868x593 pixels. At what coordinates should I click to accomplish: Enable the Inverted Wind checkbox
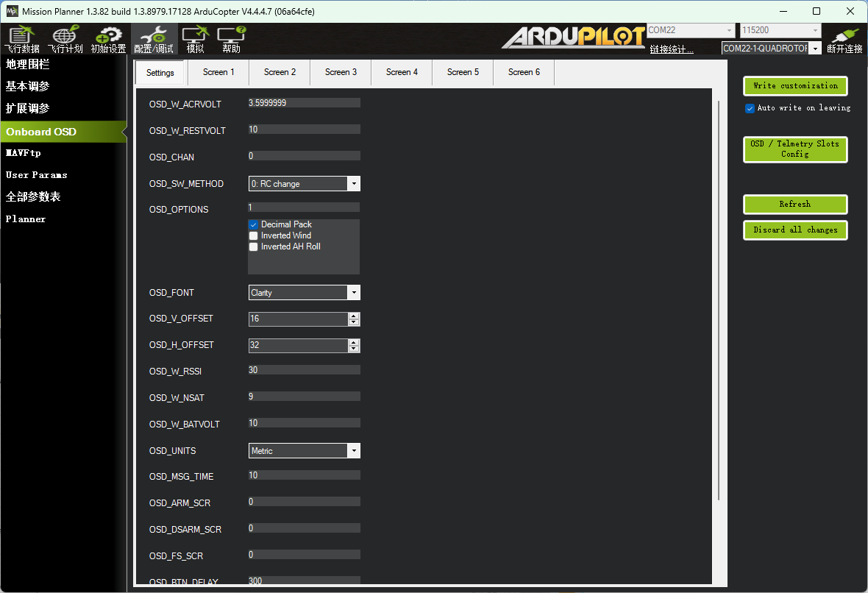pyautogui.click(x=254, y=235)
